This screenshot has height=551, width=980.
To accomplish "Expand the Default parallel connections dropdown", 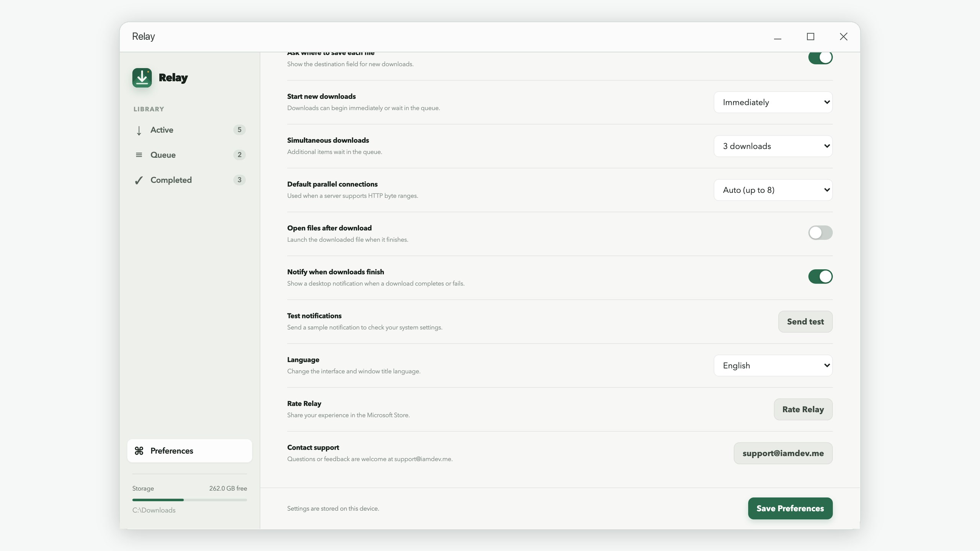I will pos(773,190).
